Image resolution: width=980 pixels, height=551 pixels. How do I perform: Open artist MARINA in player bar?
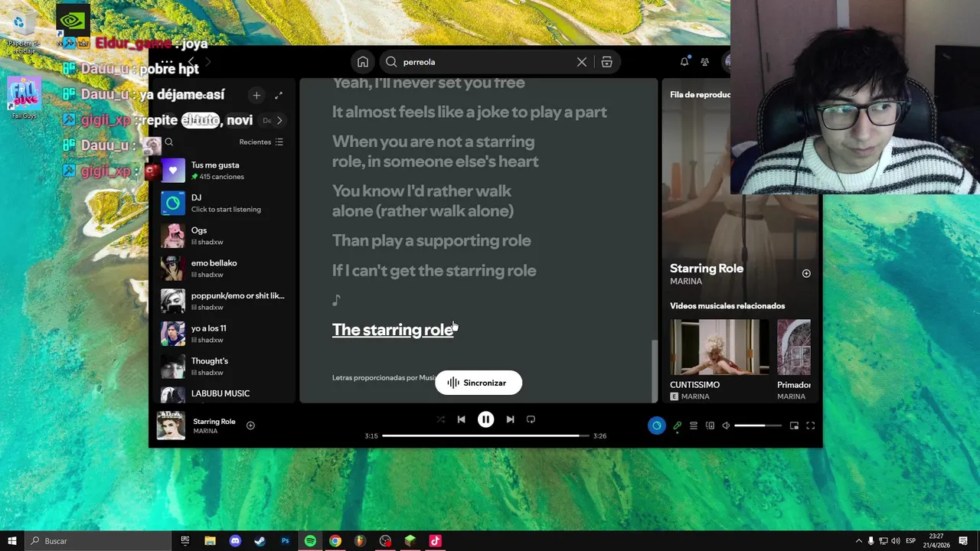pyautogui.click(x=205, y=432)
